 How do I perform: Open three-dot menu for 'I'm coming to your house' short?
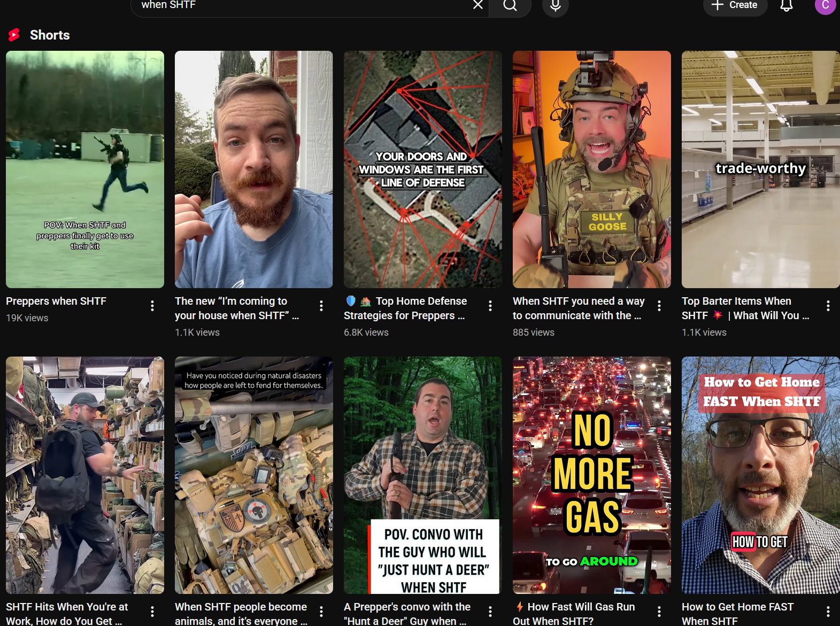click(321, 306)
